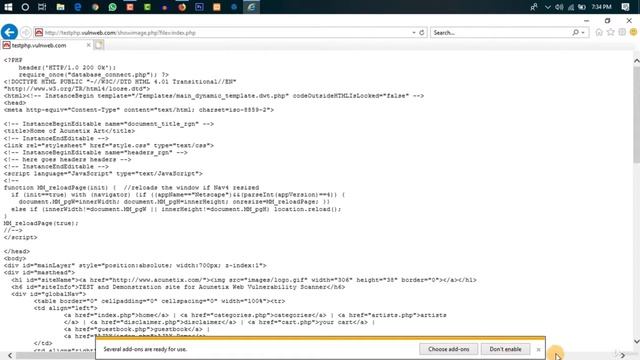Open Cortana search circle on taskbar
Viewport: 640px width, 360px height.
coord(25,7)
